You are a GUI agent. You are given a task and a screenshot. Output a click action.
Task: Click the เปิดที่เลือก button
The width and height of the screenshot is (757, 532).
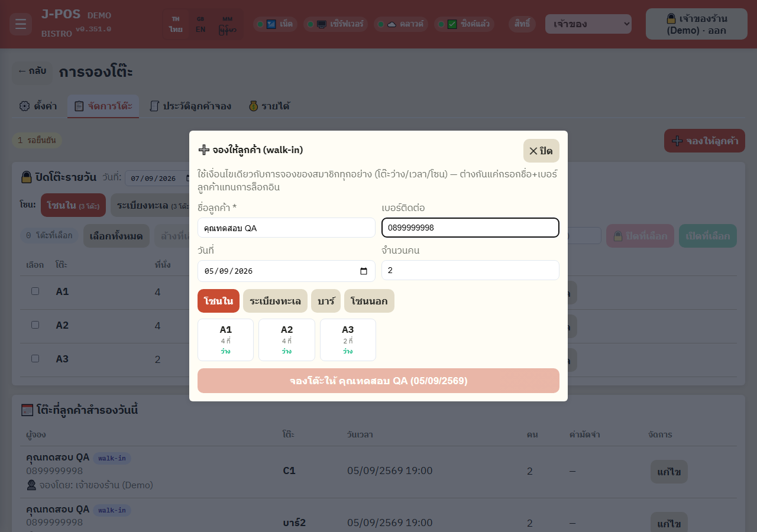click(x=708, y=236)
